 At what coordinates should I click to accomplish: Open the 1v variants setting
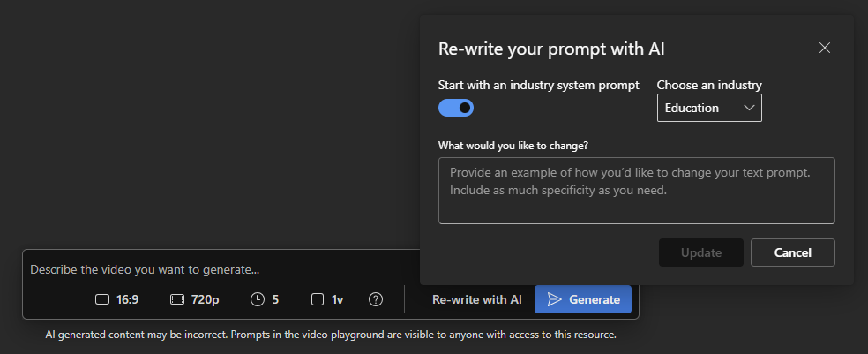tap(337, 299)
